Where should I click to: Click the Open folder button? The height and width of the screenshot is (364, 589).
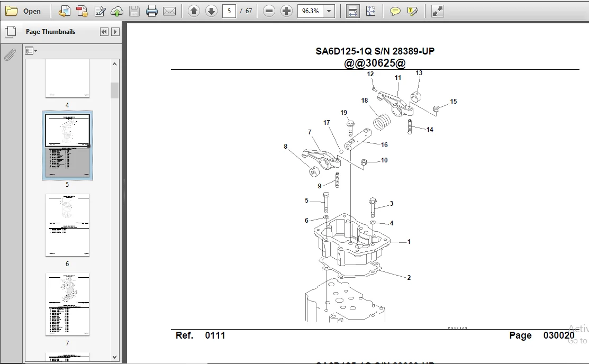23,11
